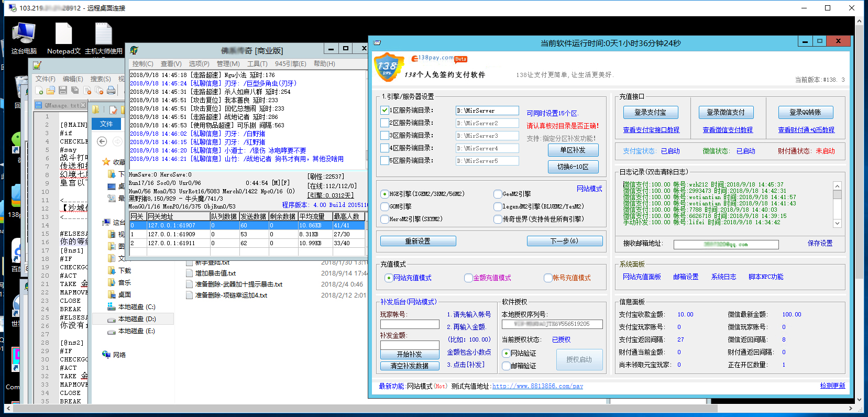868x417 pixels.
Task: Click the game server window title icon
Action: coord(134,50)
